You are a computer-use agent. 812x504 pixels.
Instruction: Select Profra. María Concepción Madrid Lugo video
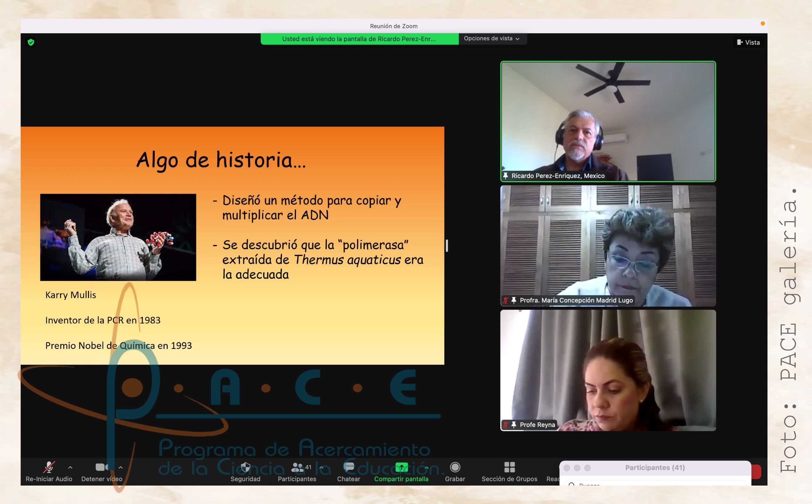click(608, 246)
